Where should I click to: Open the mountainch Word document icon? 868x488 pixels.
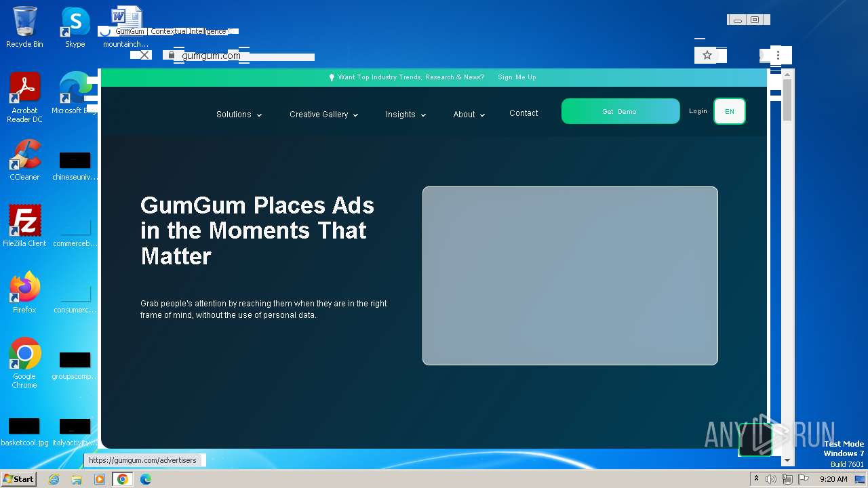(125, 27)
